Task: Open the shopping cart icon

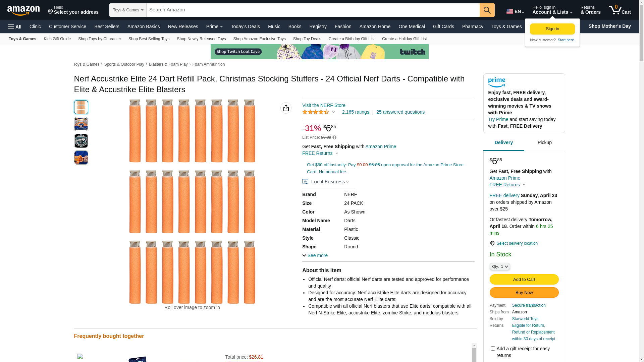Action: 620,10
